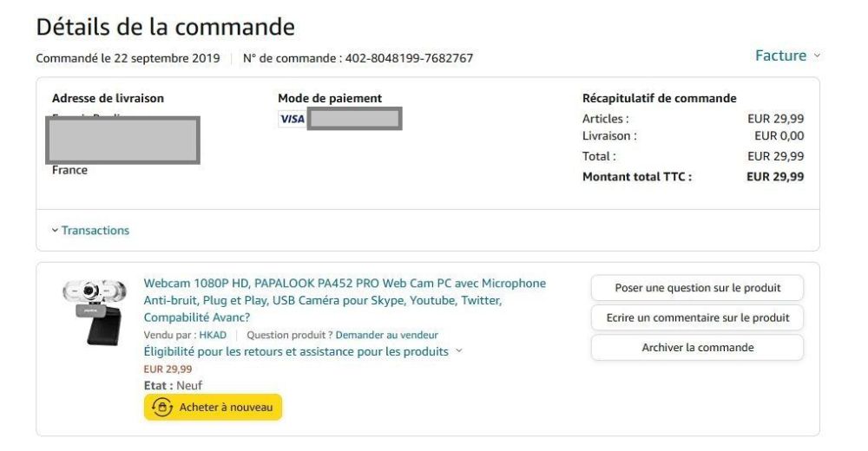Click the small arrow before Transactions
The width and height of the screenshot is (868, 451).
point(55,231)
